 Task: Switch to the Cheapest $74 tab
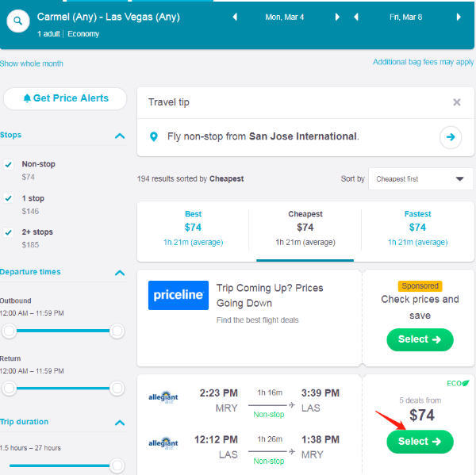305,228
